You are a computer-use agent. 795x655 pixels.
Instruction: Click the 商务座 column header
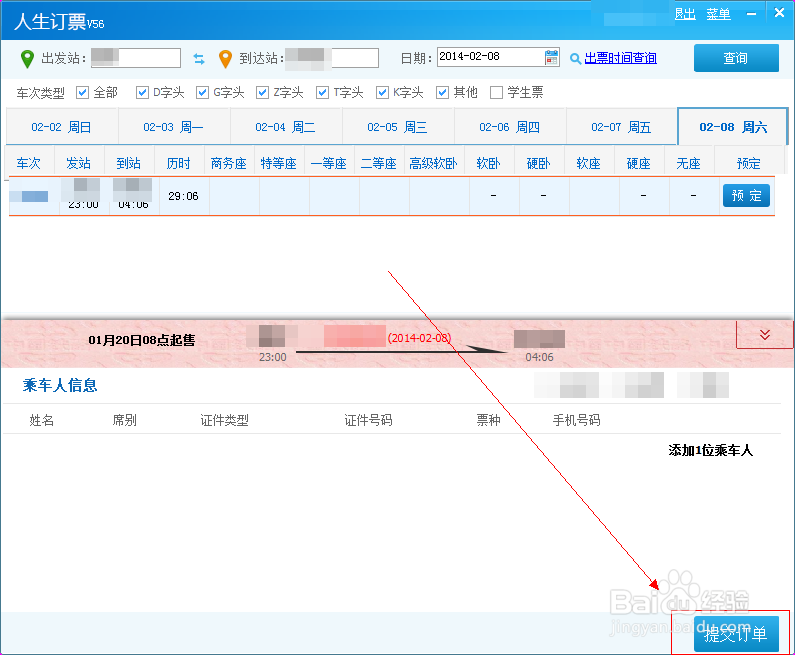click(229, 163)
